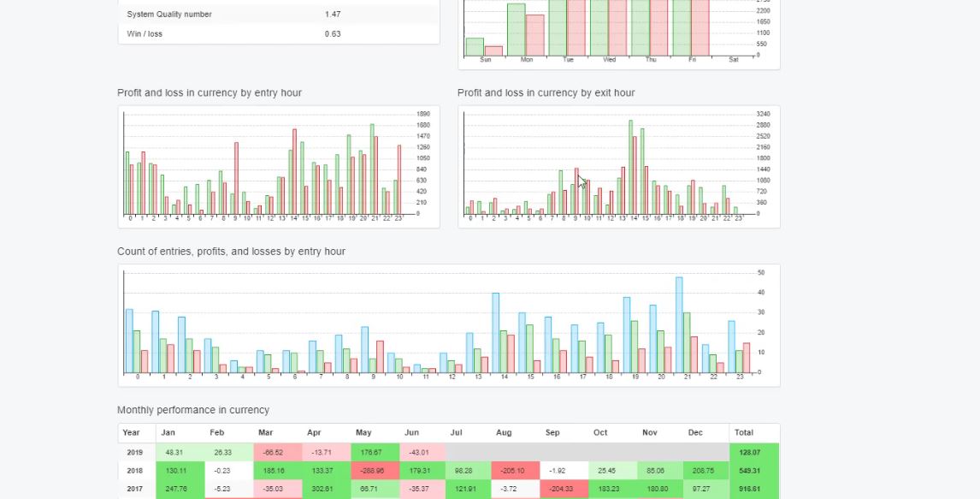Click the 2018 row year label
The width and height of the screenshot is (980, 499).
[133, 471]
